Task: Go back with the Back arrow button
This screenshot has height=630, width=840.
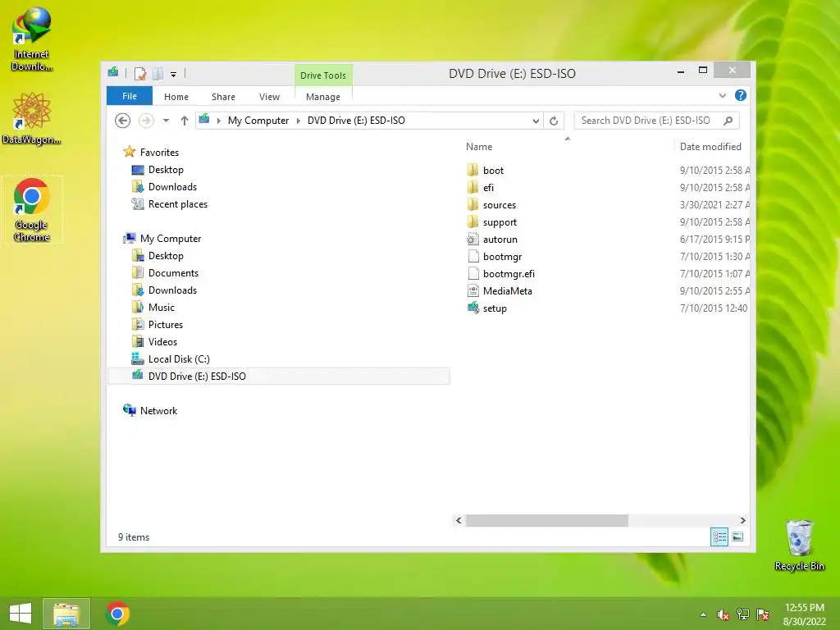Action: [123, 121]
